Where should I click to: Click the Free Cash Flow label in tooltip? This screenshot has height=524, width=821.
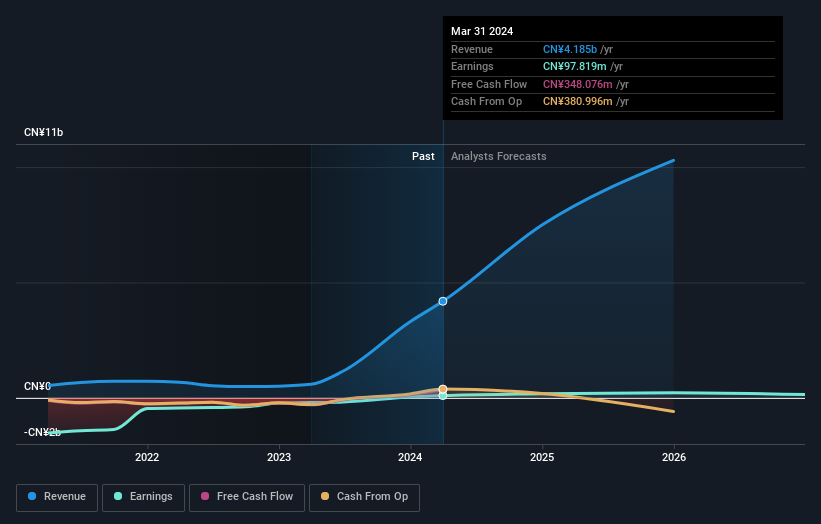click(x=489, y=84)
